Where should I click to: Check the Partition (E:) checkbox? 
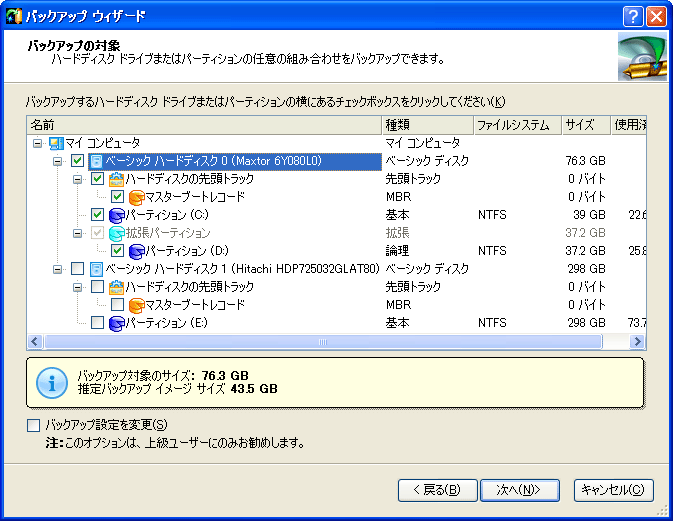[x=97, y=322]
